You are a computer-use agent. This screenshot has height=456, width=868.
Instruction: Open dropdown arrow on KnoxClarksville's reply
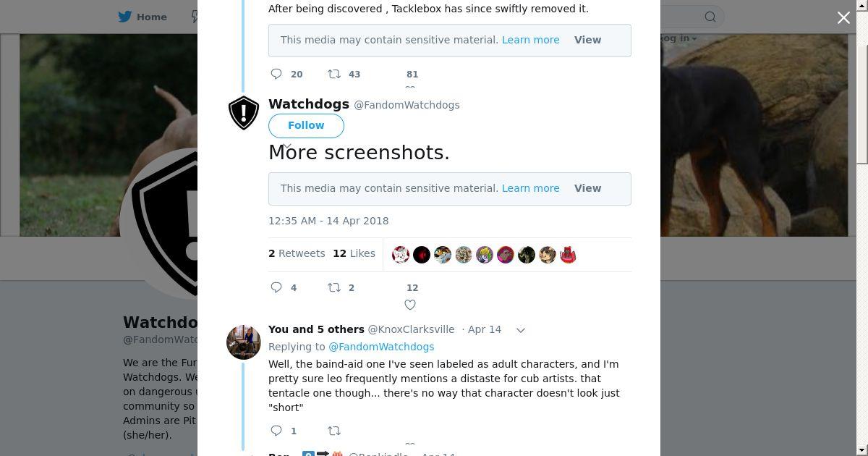520,330
